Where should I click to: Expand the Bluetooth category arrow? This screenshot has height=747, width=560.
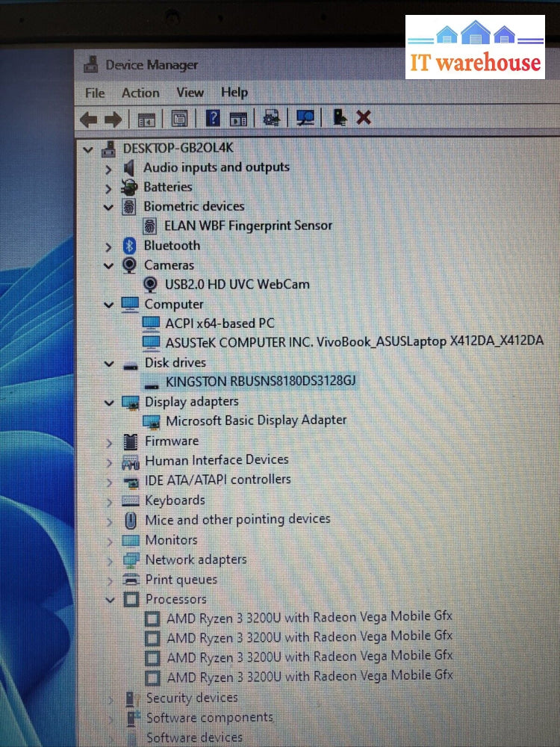pyautogui.click(x=109, y=247)
